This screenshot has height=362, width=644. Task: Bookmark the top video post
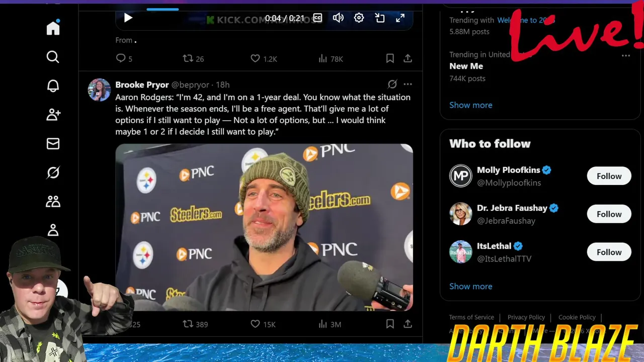tap(390, 59)
